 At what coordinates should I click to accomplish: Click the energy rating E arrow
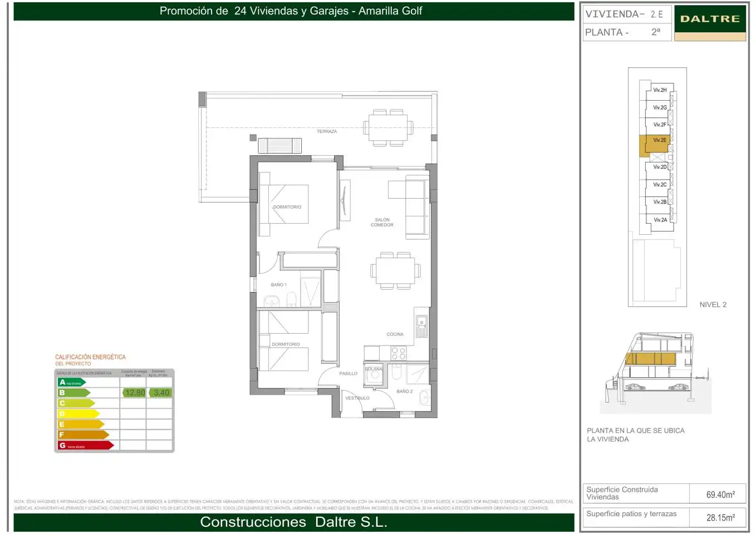coord(81,424)
